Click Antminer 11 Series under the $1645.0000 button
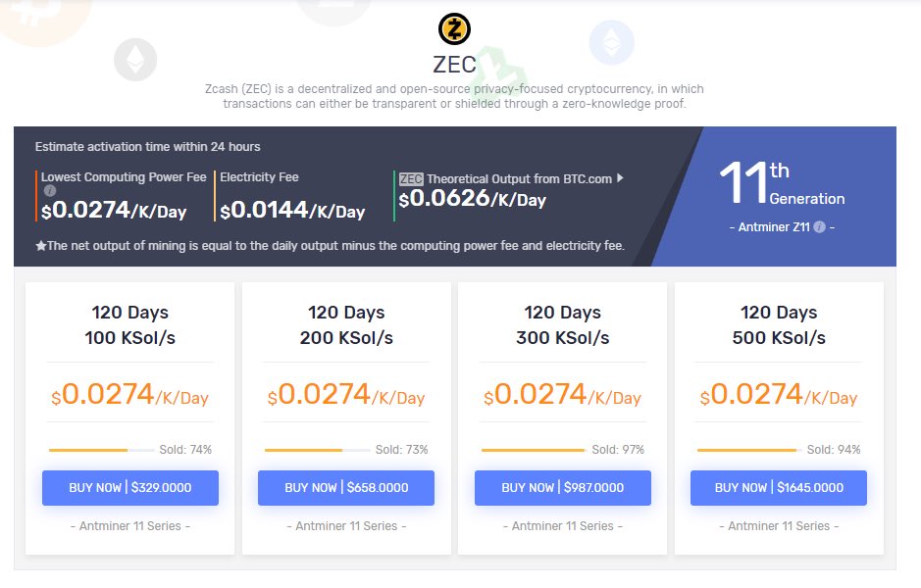This screenshot has width=921, height=588. click(779, 526)
